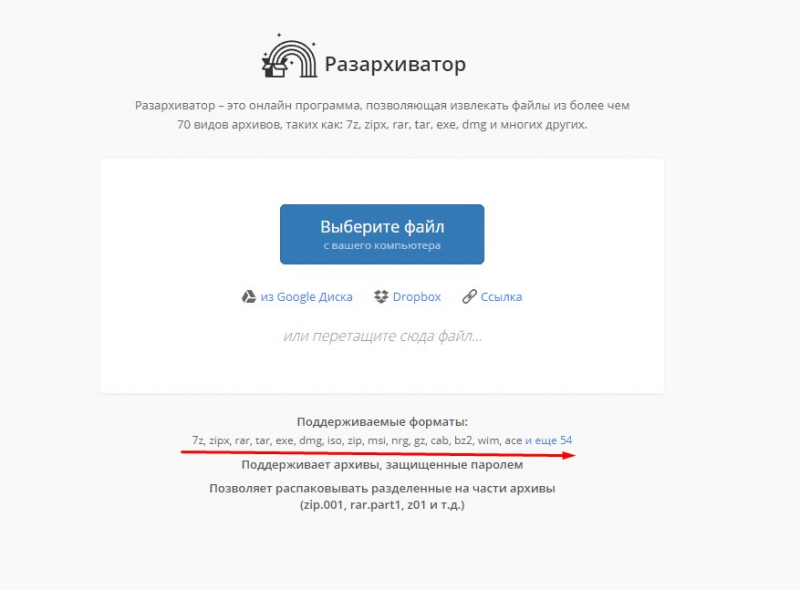
Task: Click the Позволяет распаковывать разделенные на части text
Action: 382,488
